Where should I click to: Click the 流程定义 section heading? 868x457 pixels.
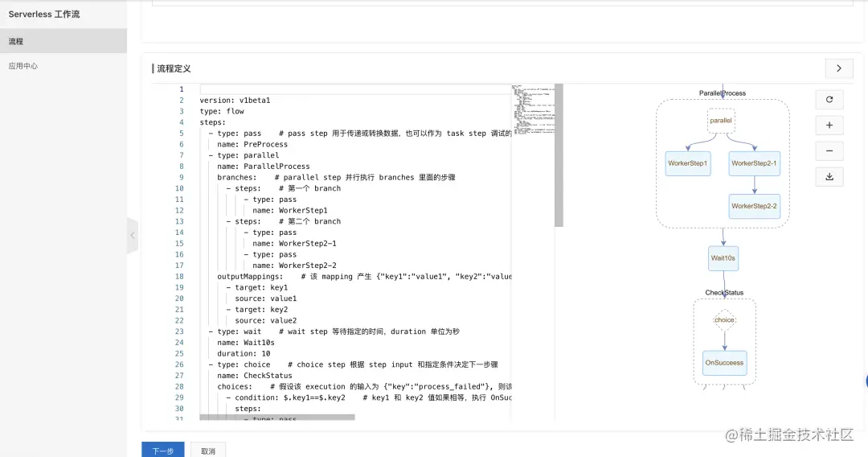pyautogui.click(x=174, y=68)
